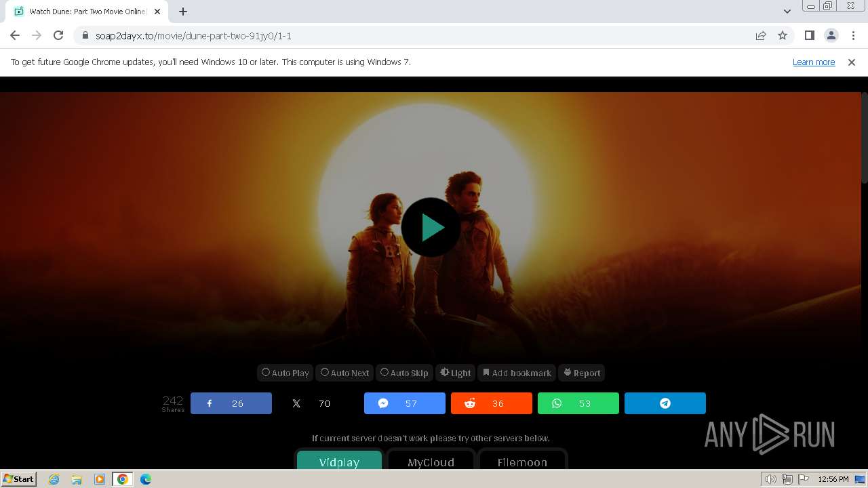The image size is (868, 488).
Task: Select the Vidplay server
Action: (x=339, y=460)
